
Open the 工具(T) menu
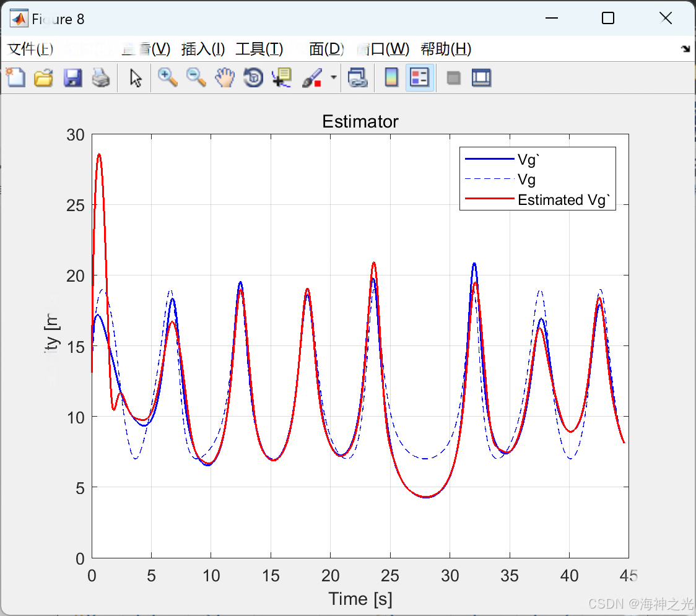(x=259, y=49)
